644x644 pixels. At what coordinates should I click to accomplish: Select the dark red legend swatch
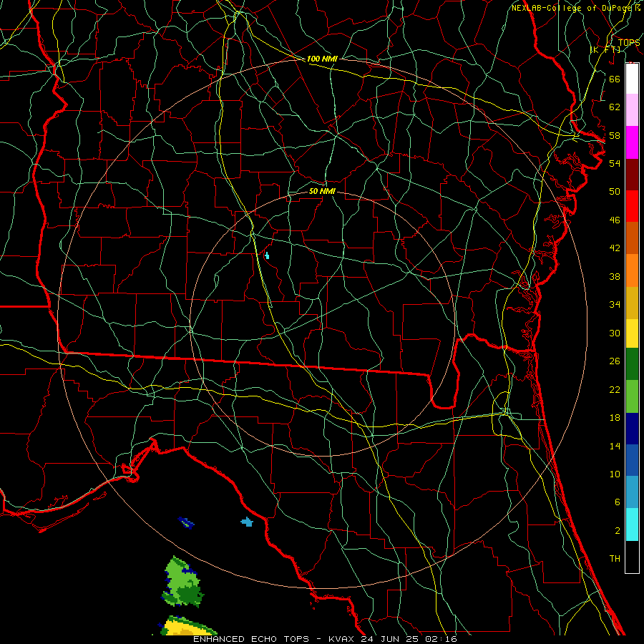pos(632,175)
